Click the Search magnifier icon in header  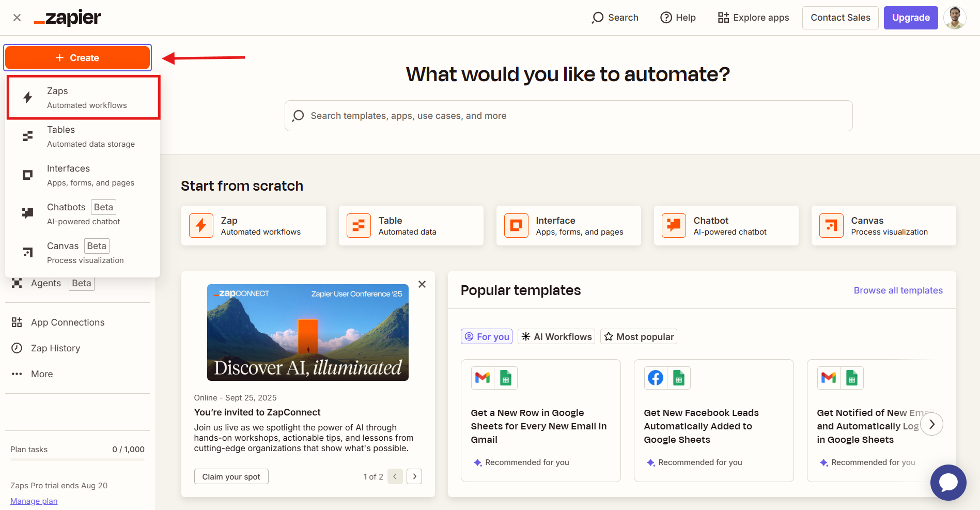pyautogui.click(x=597, y=18)
